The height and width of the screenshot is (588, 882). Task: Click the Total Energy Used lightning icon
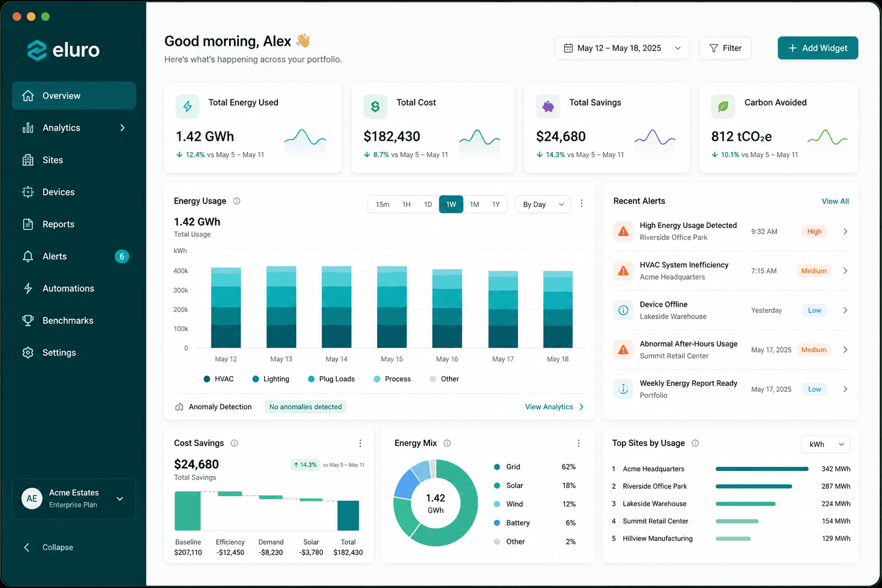187,106
